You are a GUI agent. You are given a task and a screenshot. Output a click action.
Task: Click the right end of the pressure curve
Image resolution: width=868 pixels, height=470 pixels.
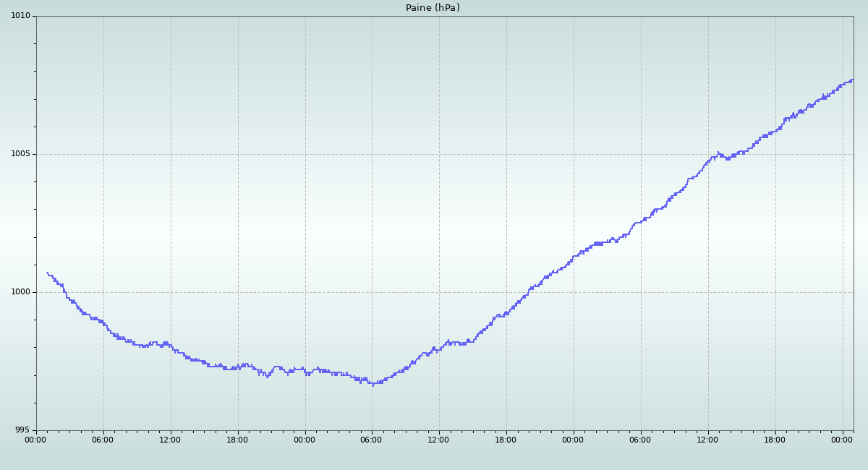point(853,80)
